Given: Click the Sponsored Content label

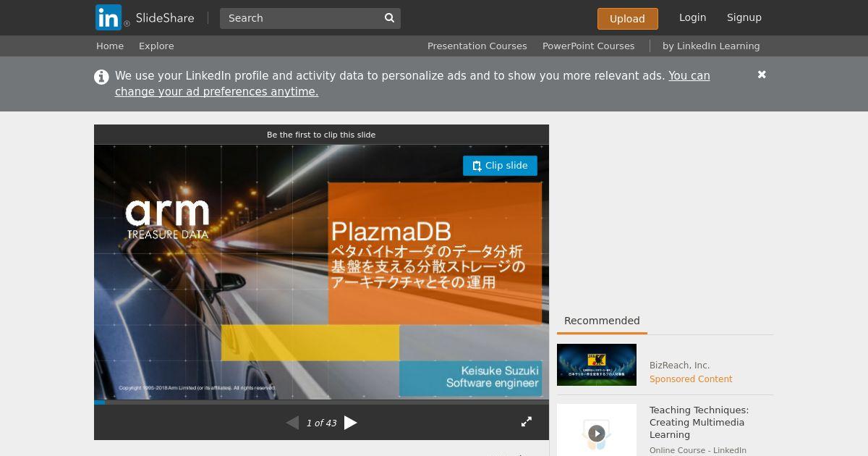Looking at the screenshot, I should [691, 379].
